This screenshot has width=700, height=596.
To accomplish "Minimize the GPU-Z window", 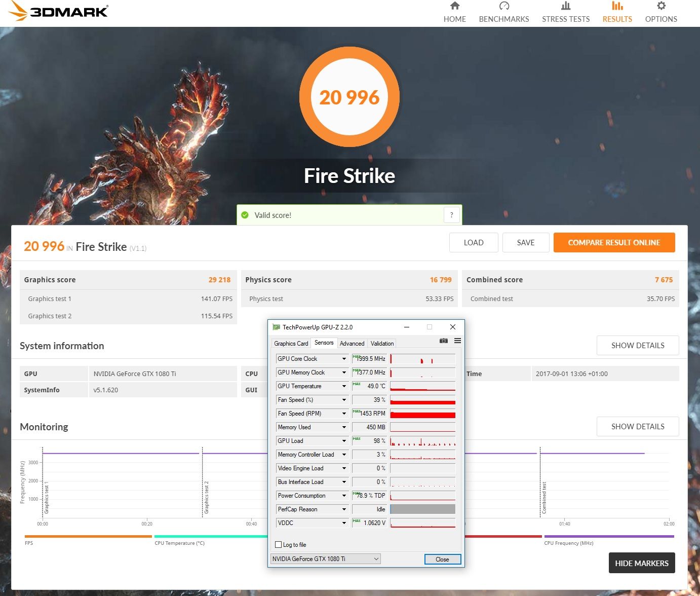I will (406, 327).
